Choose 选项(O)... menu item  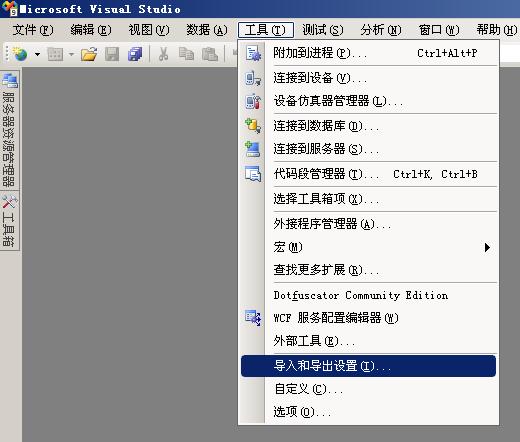[x=369, y=412]
